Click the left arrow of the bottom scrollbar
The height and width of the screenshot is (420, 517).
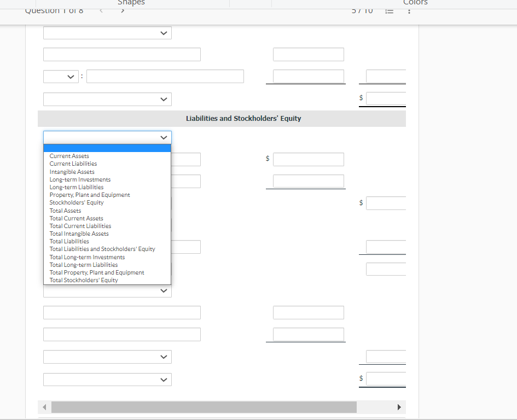[x=44, y=407]
